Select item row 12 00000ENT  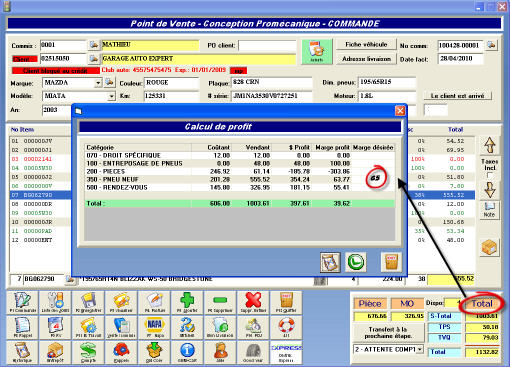coord(40,240)
